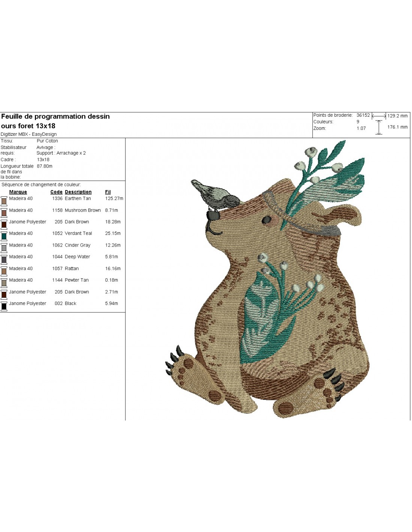Click the Earthen Tan thread spool icon

(4, 201)
